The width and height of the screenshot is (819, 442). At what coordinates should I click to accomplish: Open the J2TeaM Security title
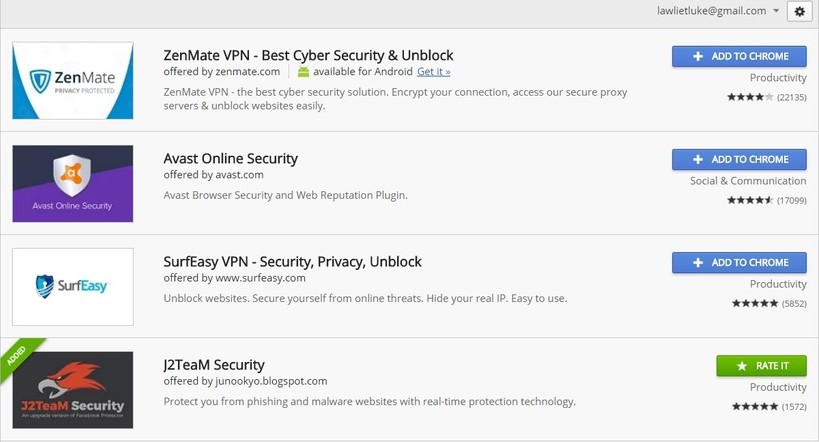[214, 365]
